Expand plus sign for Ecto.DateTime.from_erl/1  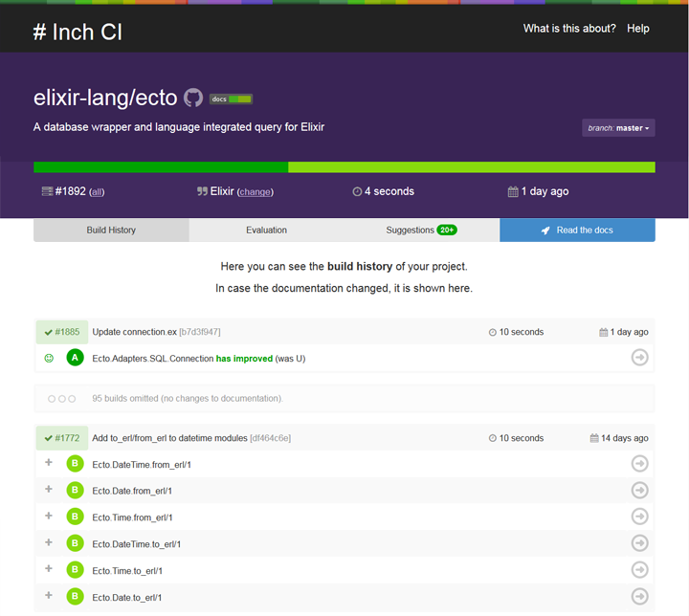tap(49, 462)
